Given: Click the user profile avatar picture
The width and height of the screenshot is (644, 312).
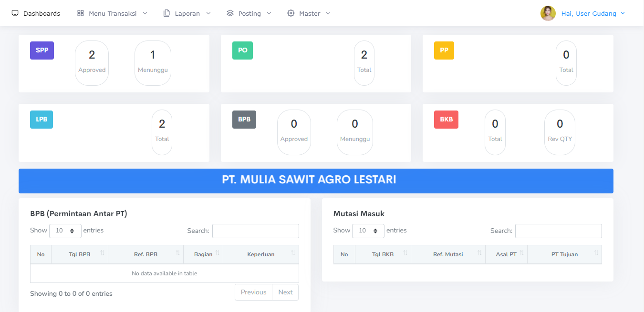Looking at the screenshot, I should pyautogui.click(x=548, y=13).
